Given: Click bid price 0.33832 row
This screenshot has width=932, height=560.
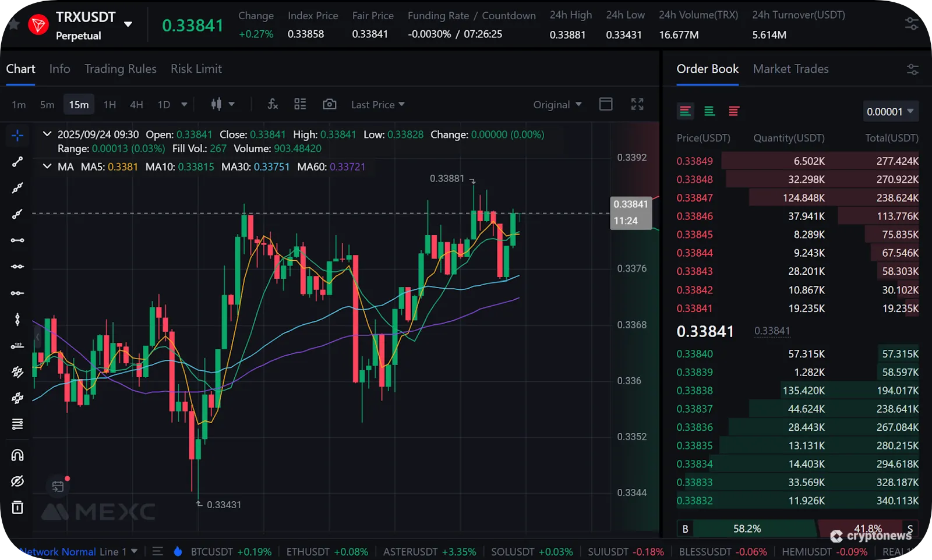Looking at the screenshot, I should coord(797,501).
